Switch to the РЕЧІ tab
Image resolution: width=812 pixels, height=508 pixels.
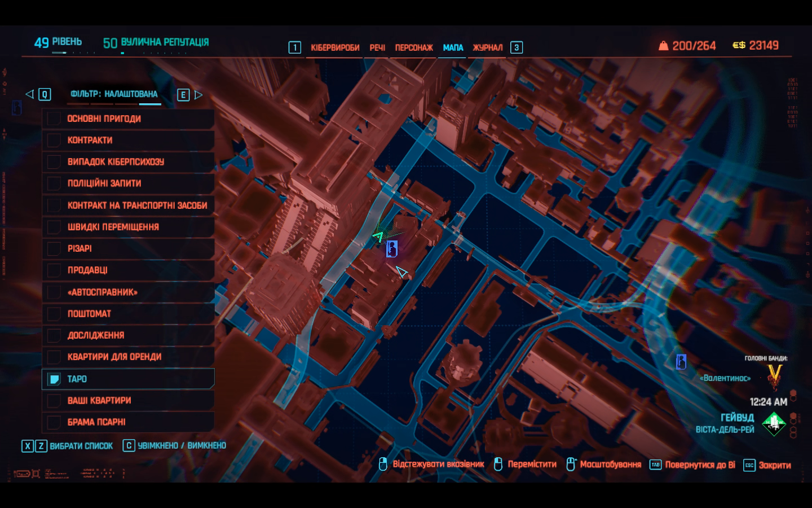click(x=377, y=48)
